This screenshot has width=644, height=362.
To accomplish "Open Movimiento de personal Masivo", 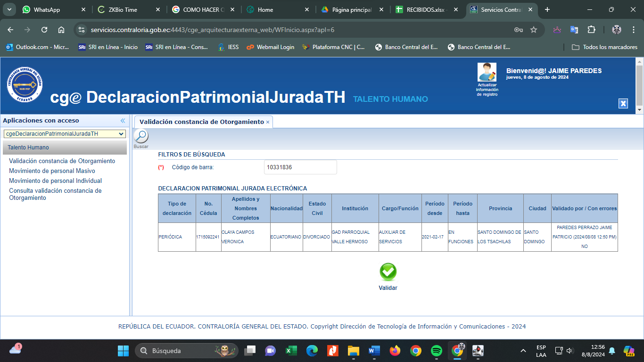I will [x=52, y=171].
